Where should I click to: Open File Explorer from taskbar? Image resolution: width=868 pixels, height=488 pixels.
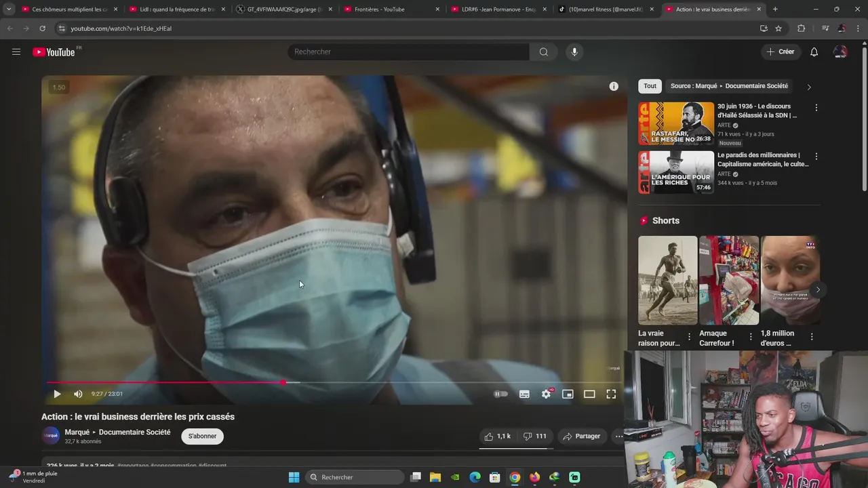435,477
